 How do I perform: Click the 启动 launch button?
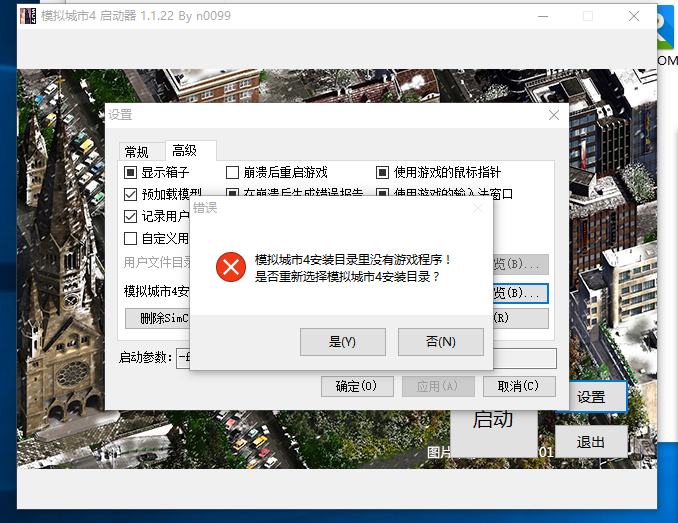(x=492, y=418)
